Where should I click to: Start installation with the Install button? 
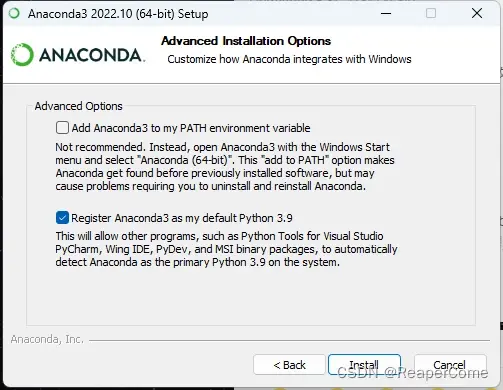[364, 365]
